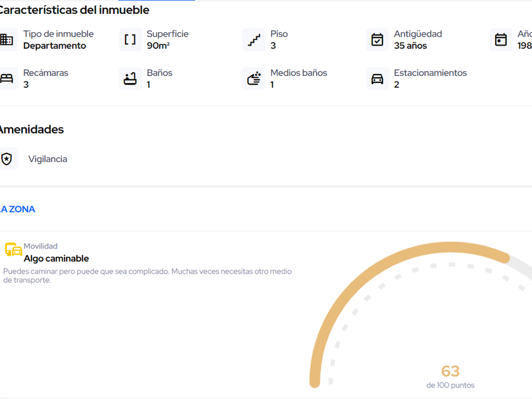
Task: Click the Características del inmueble heading
Action: [73, 10]
